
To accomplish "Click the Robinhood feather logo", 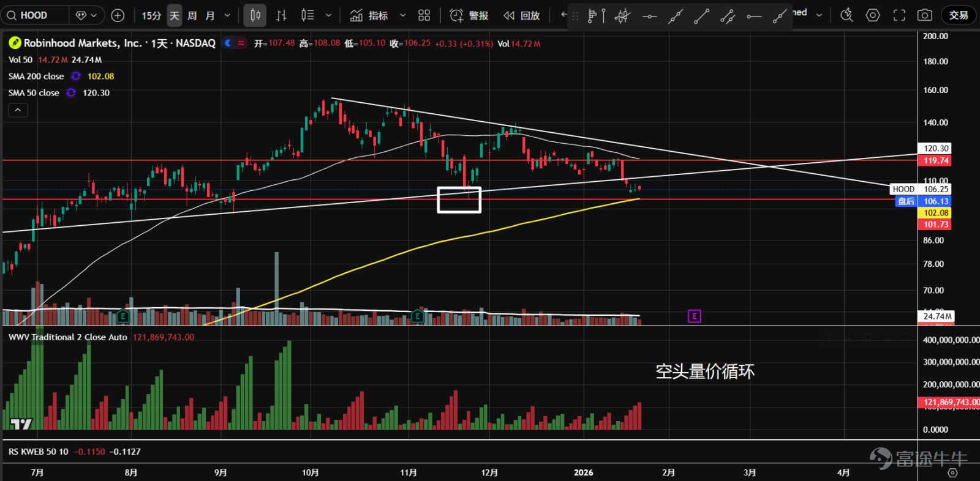I will tap(15, 43).
